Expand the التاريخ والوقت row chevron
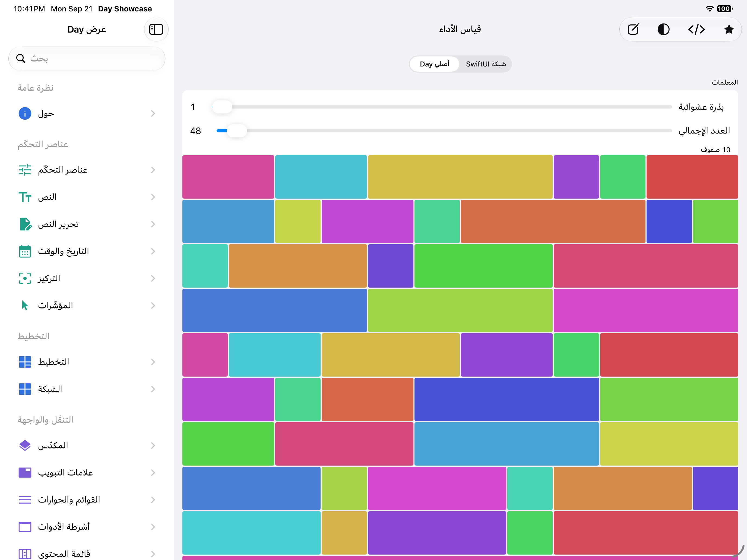The width and height of the screenshot is (747, 560). (x=153, y=251)
